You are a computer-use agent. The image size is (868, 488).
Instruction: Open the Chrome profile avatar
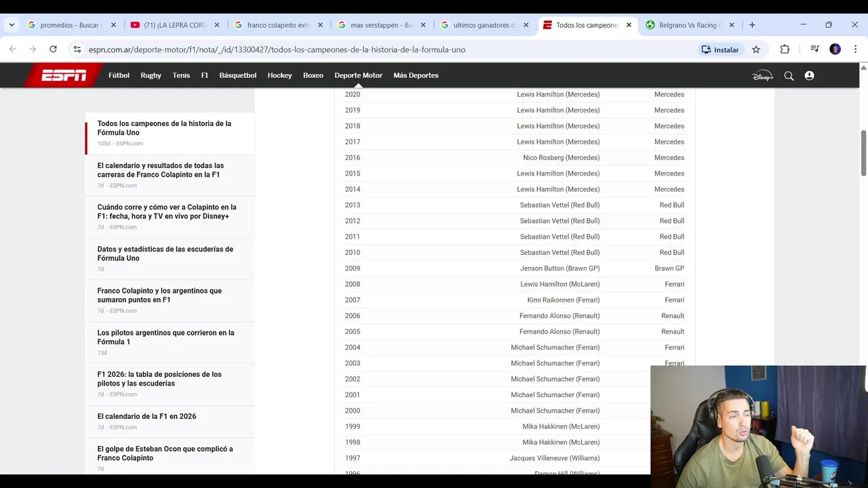coord(835,49)
